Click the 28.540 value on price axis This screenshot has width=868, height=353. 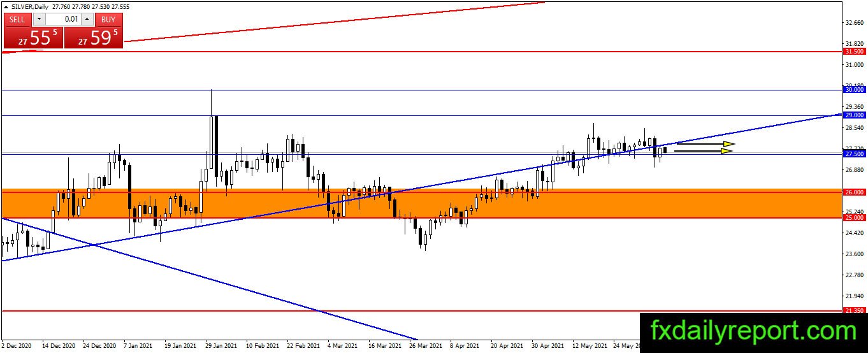[x=854, y=128]
